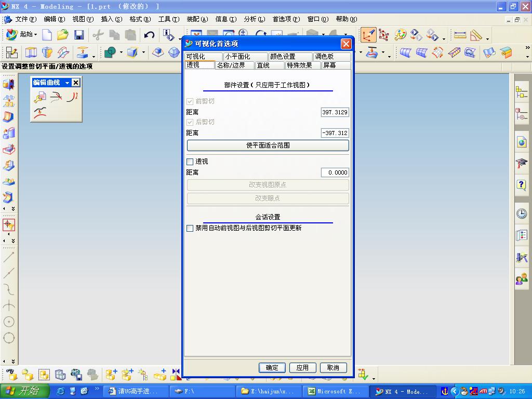Toggle 禁用自动前视图与后视图剪切平面更新 checkbox
Screen dimensions: 532x399
[190, 229]
